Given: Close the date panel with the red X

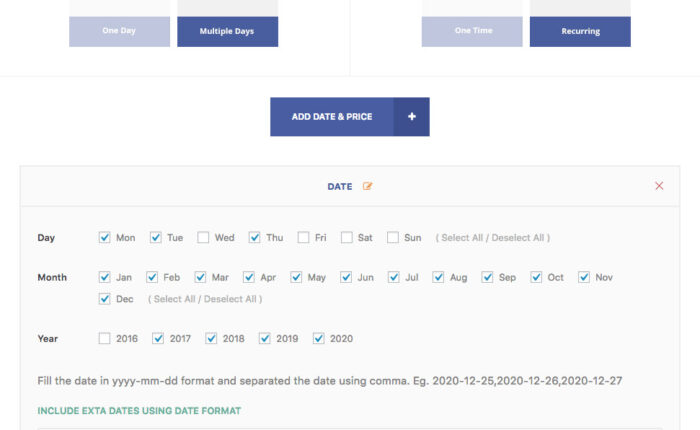Looking at the screenshot, I should click(659, 186).
